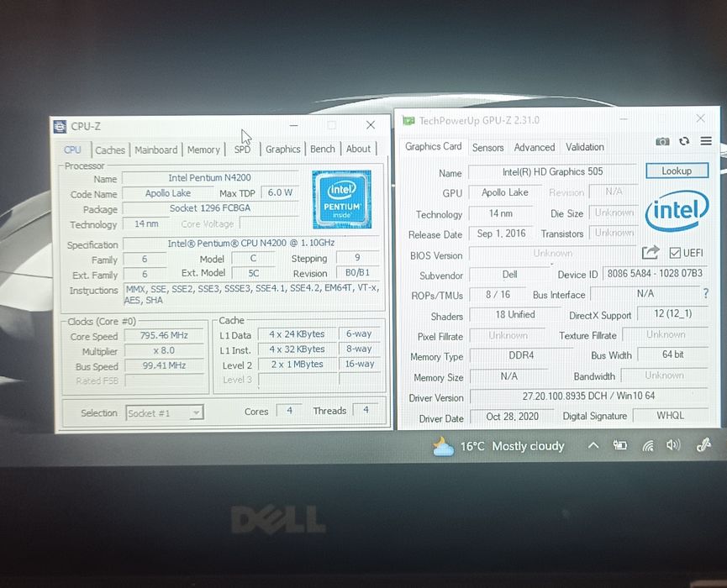727x588 pixels.
Task: Switch to the CPU tab in CPU-Z
Action: pyautogui.click(x=72, y=150)
